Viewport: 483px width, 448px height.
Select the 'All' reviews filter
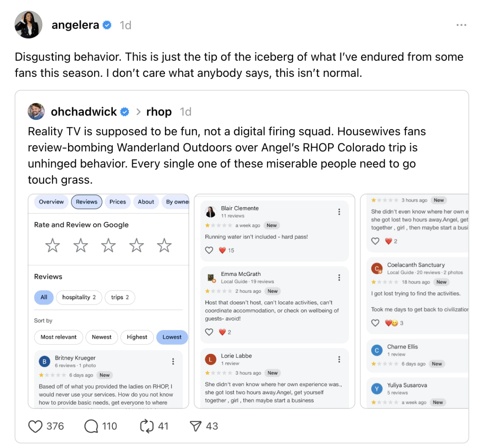43,297
